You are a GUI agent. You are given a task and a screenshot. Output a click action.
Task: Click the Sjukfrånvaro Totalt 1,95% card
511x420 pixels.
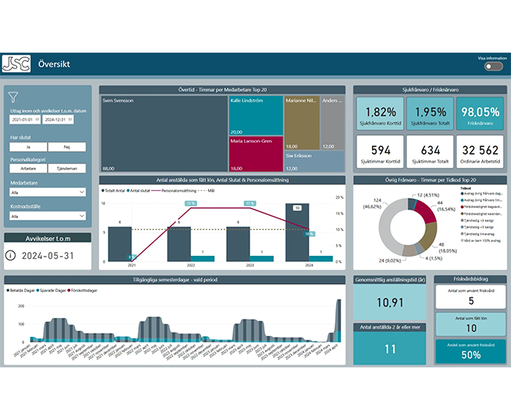[x=430, y=113]
